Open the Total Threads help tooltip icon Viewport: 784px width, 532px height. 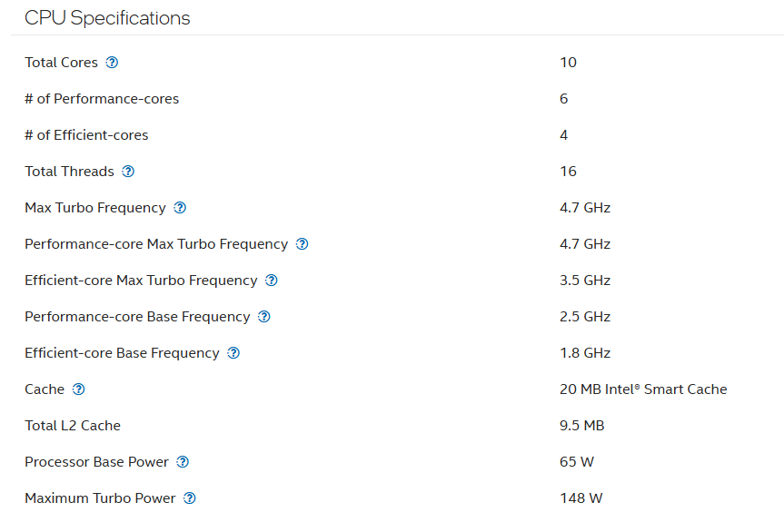pos(128,172)
